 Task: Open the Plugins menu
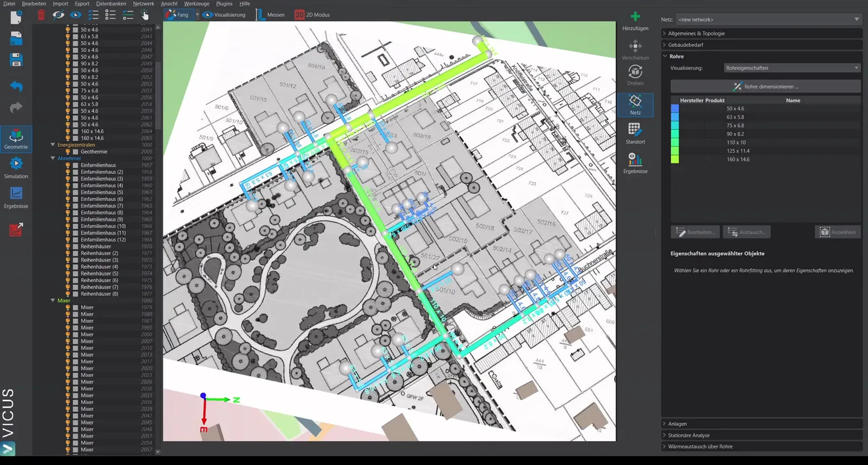click(224, 4)
